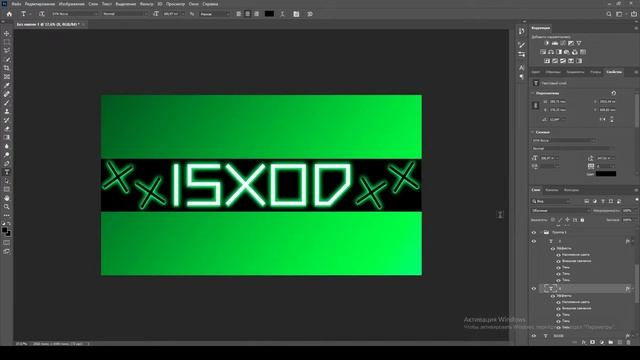This screenshot has width=640, height=360.
Task: Switch to Градиенты panel tab
Action: click(575, 72)
